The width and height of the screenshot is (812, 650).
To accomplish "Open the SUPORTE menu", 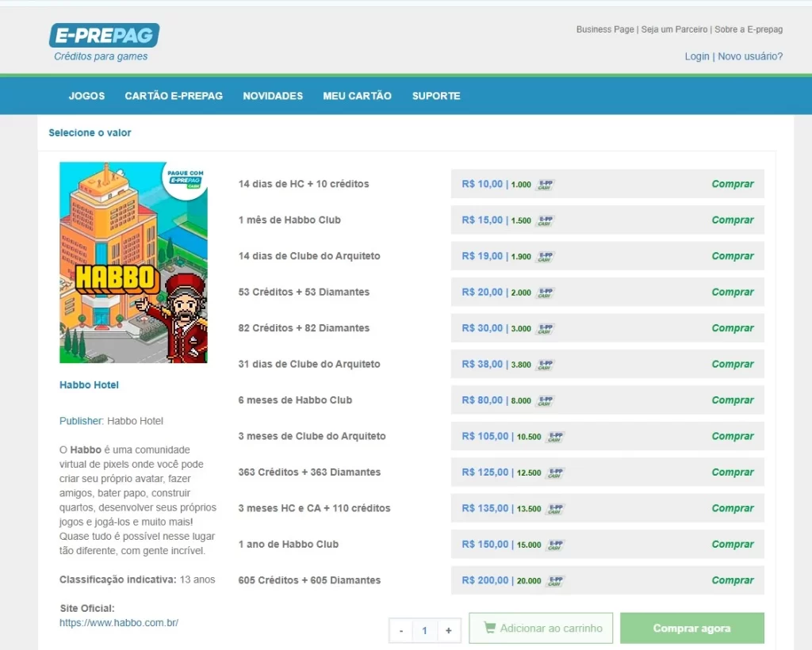I will click(435, 96).
